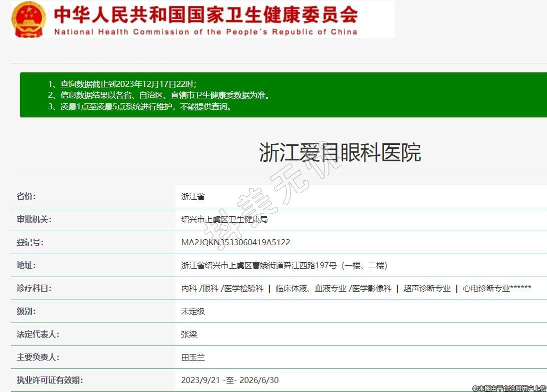
Task: Click the National Health Commission English subtitle
Action: tap(205, 32)
